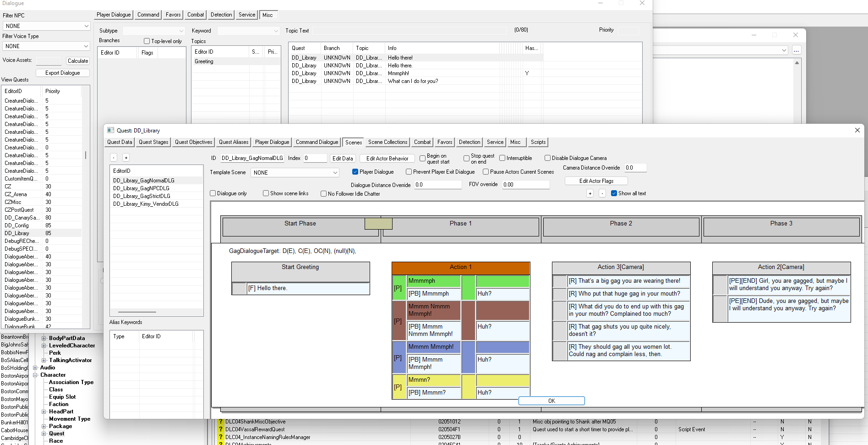Open the Scene Collections tab

pyautogui.click(x=388, y=142)
